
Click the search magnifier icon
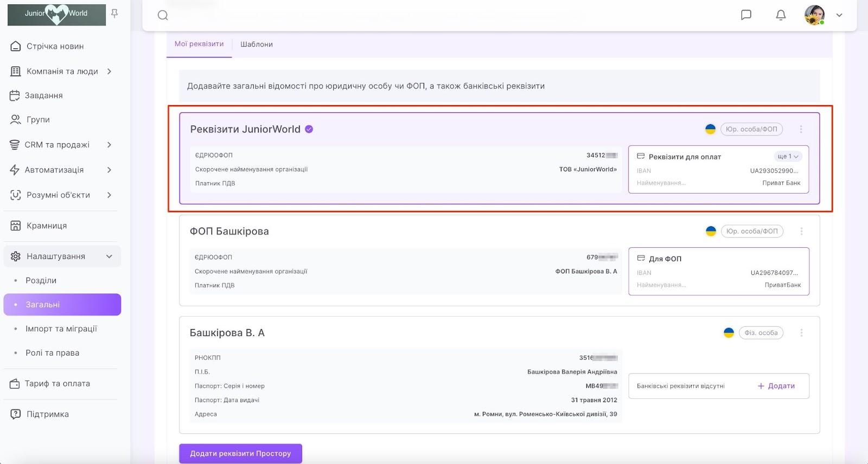tap(163, 15)
